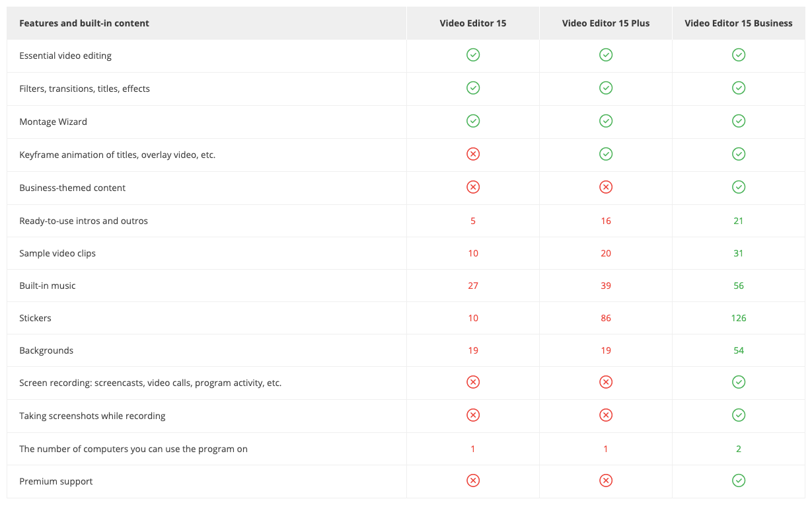Screen dimensions: 812x505
Task: Select the Video Editor 15 column header
Action: (x=472, y=23)
